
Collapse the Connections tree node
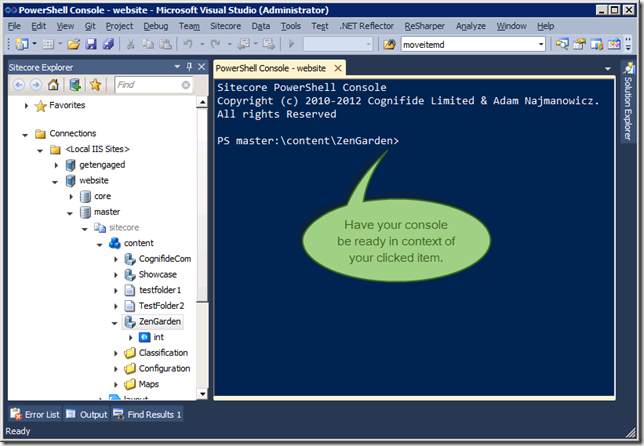coord(26,133)
